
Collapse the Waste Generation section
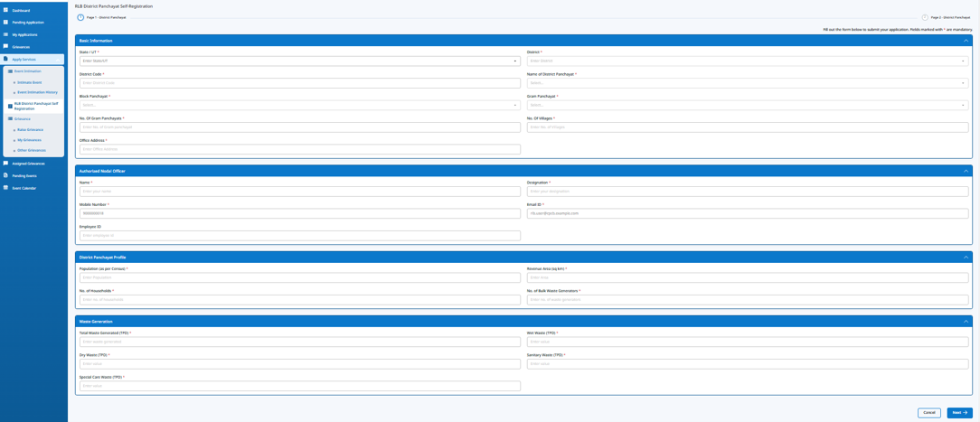click(x=966, y=322)
